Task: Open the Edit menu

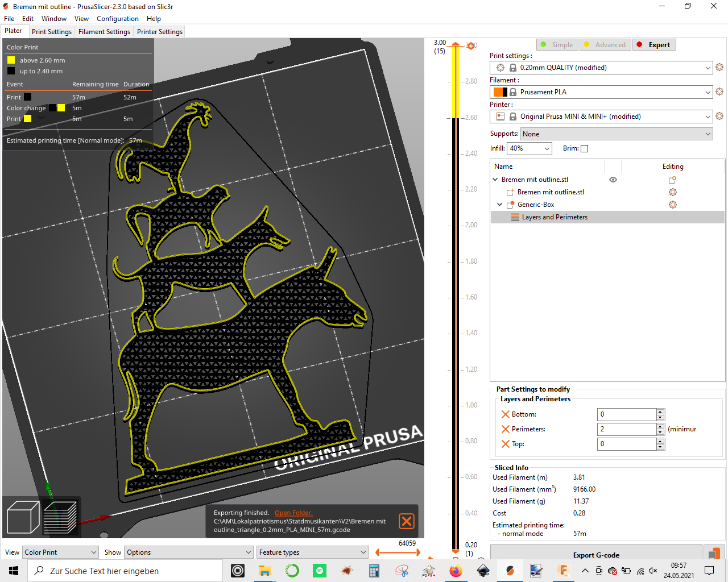Action: 28,19
